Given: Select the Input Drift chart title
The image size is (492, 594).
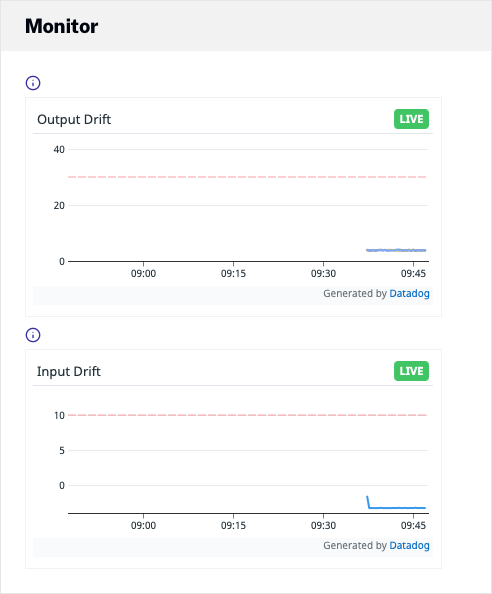Looking at the screenshot, I should click(69, 371).
